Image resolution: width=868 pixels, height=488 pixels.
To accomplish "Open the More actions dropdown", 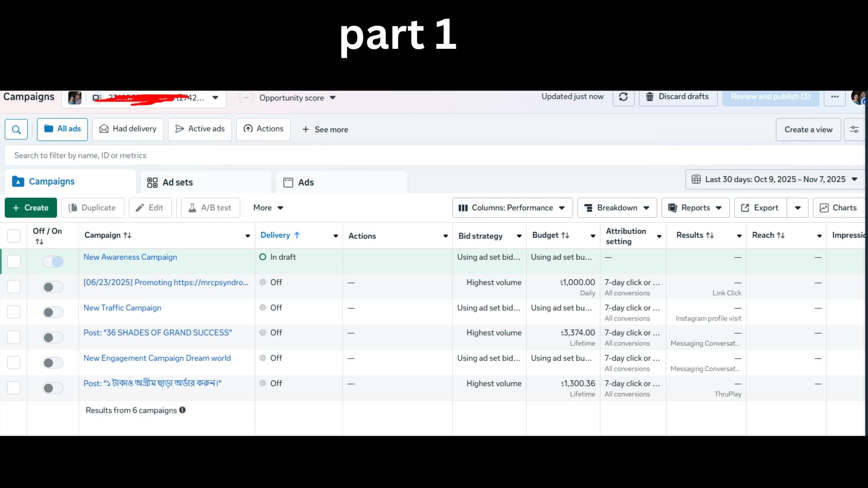I will 268,208.
